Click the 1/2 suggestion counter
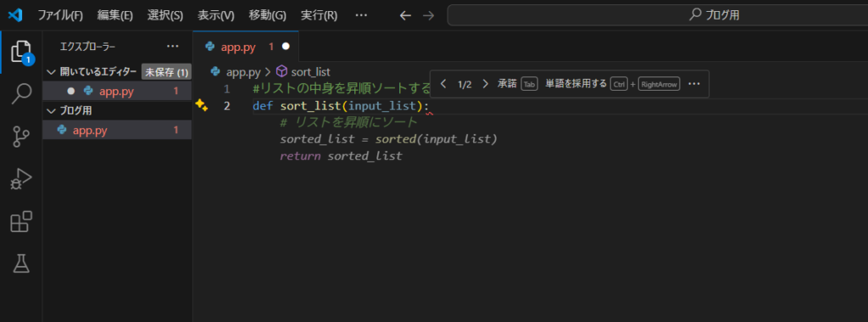868x322 pixels. point(465,84)
